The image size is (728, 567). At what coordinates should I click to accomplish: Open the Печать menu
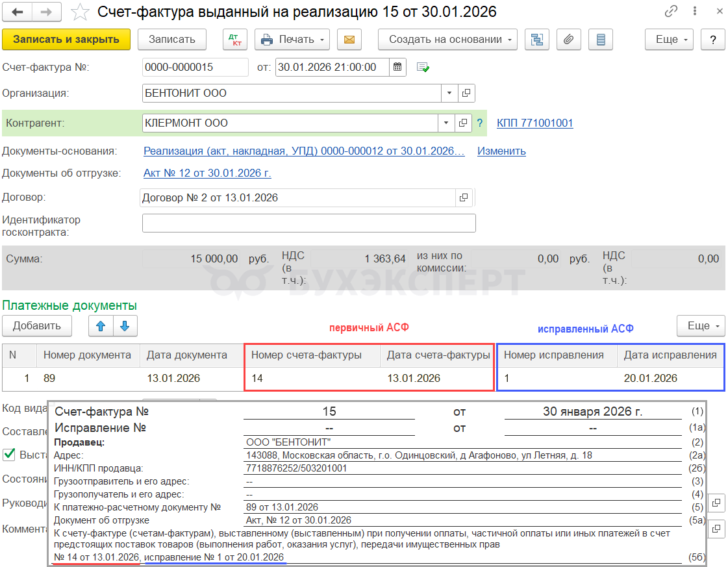coord(292,40)
